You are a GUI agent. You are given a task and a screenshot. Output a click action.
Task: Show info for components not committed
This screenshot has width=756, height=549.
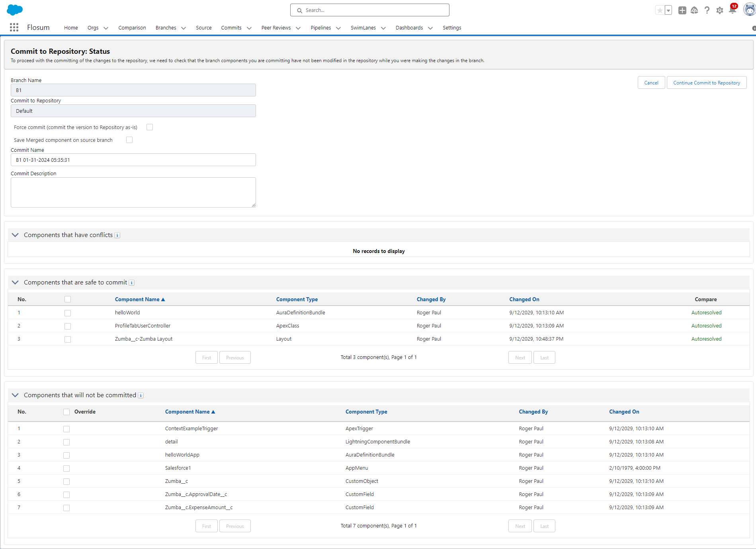(x=141, y=396)
